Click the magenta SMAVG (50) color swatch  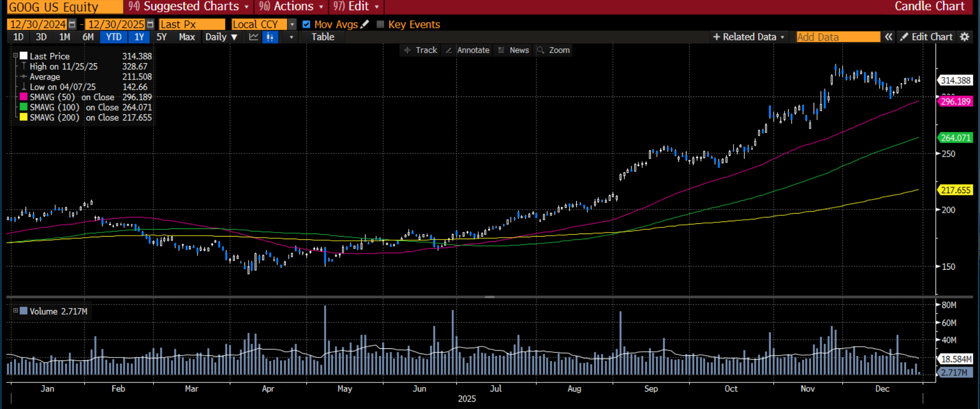pos(23,97)
